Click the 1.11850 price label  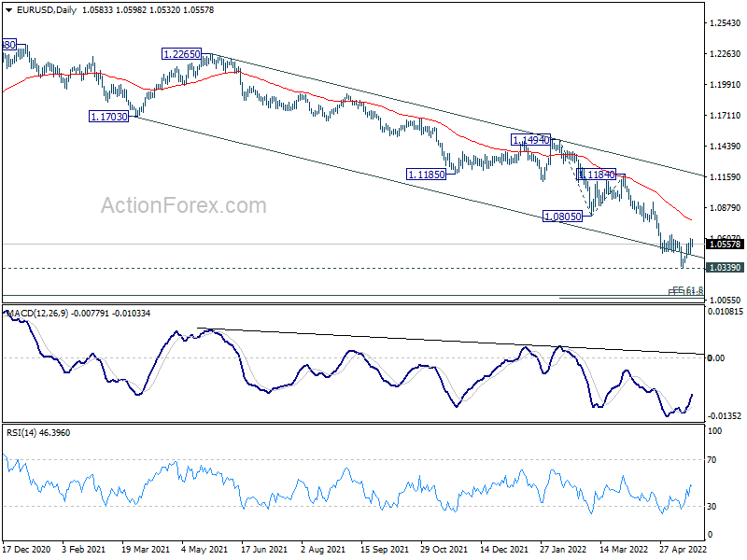click(x=426, y=175)
